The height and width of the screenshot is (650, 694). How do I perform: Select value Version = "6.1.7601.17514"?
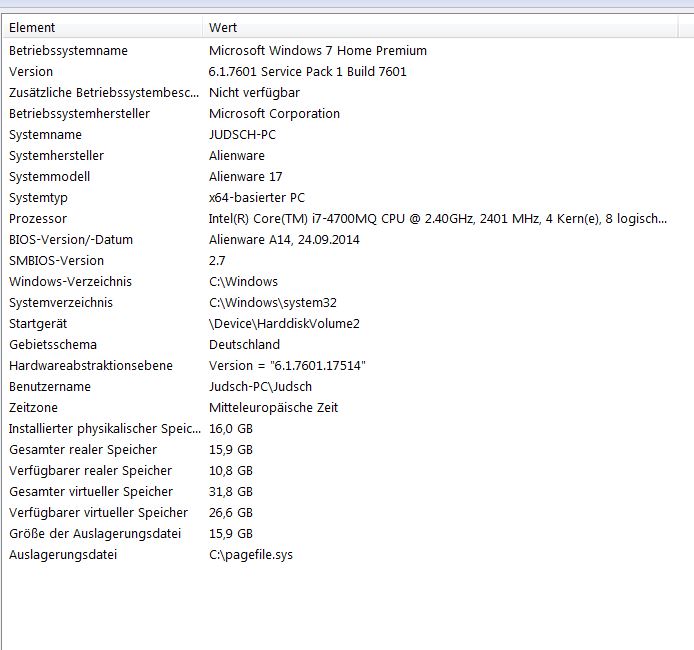pyautogui.click(x=287, y=365)
